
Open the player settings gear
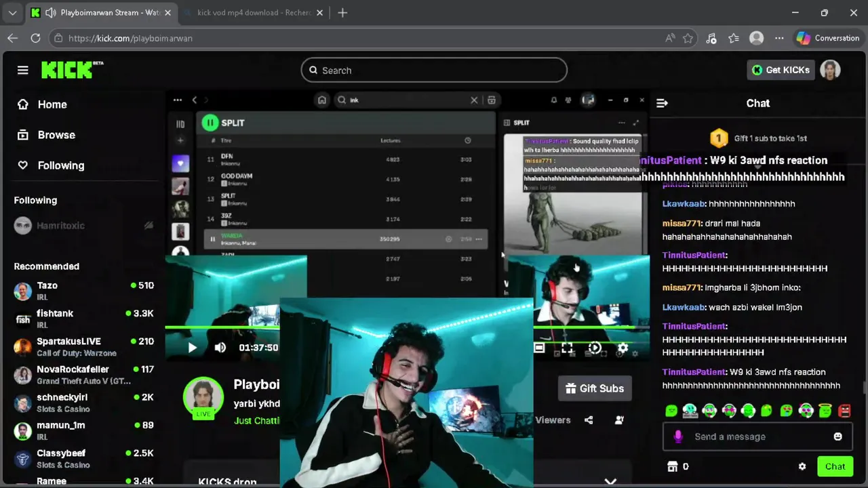click(623, 348)
